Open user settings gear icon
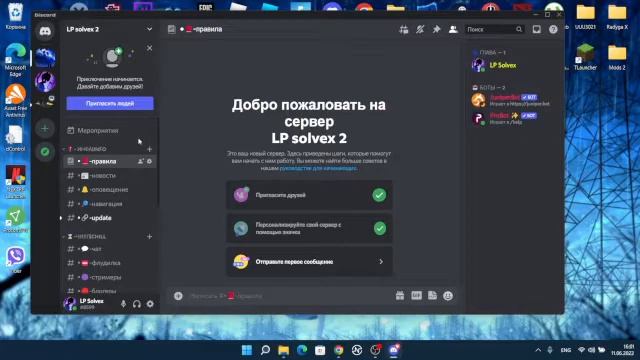The image size is (640, 360). 150,304
